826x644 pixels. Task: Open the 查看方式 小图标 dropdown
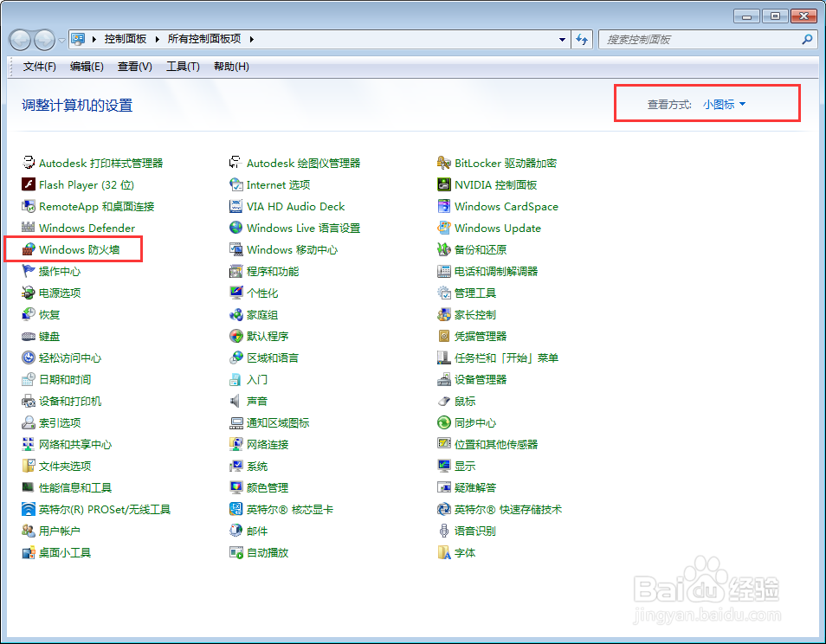724,104
